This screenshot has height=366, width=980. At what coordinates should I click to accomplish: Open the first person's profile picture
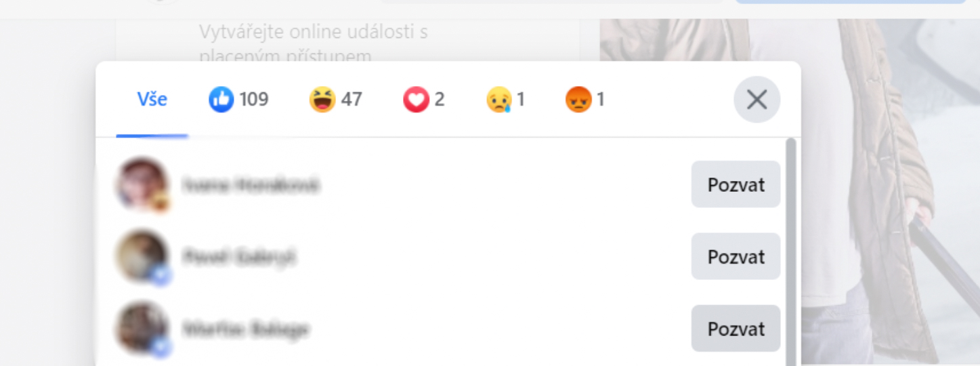142,184
